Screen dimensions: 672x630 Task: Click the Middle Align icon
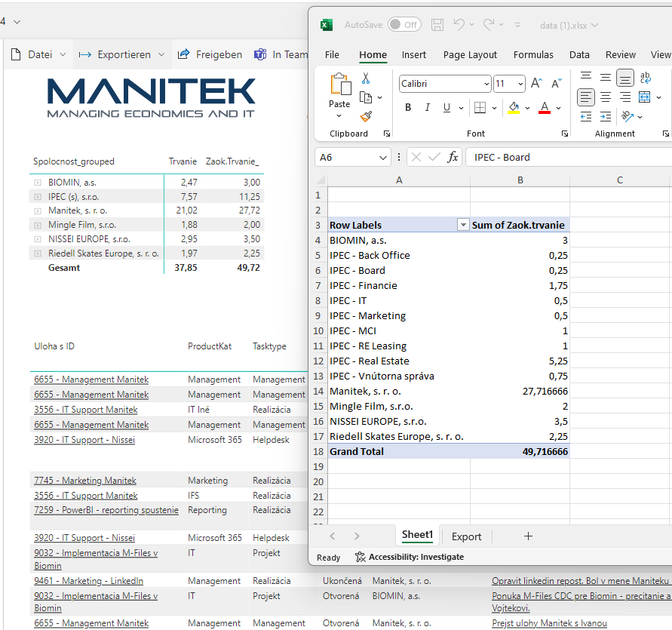click(606, 78)
